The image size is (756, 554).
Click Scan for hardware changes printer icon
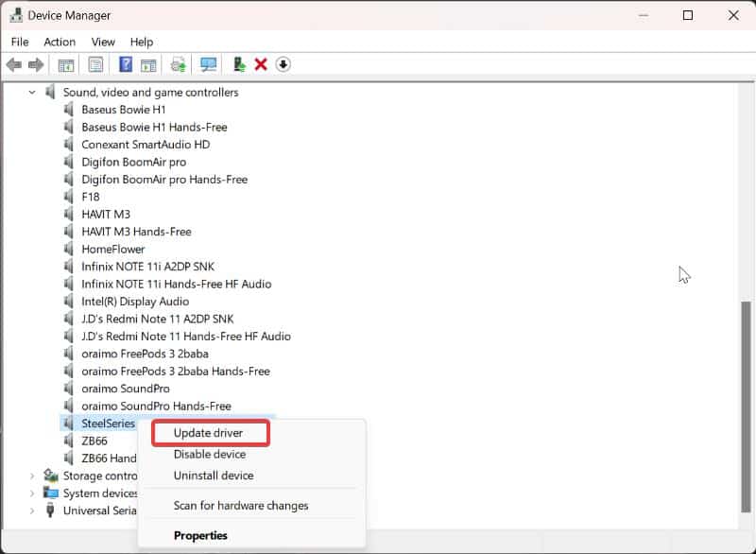click(179, 64)
